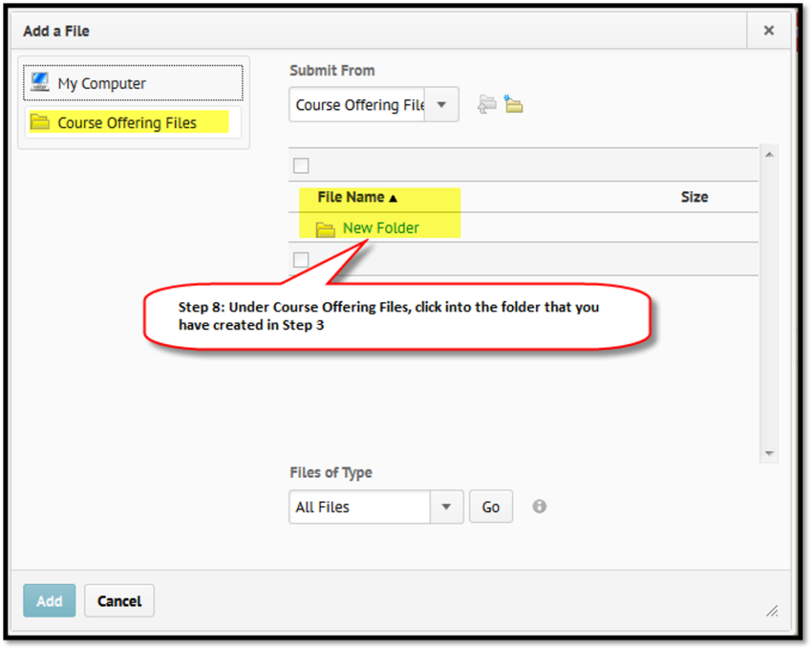This screenshot has width=812, height=649.
Task: Create a new folder icon
Action: coord(514,104)
